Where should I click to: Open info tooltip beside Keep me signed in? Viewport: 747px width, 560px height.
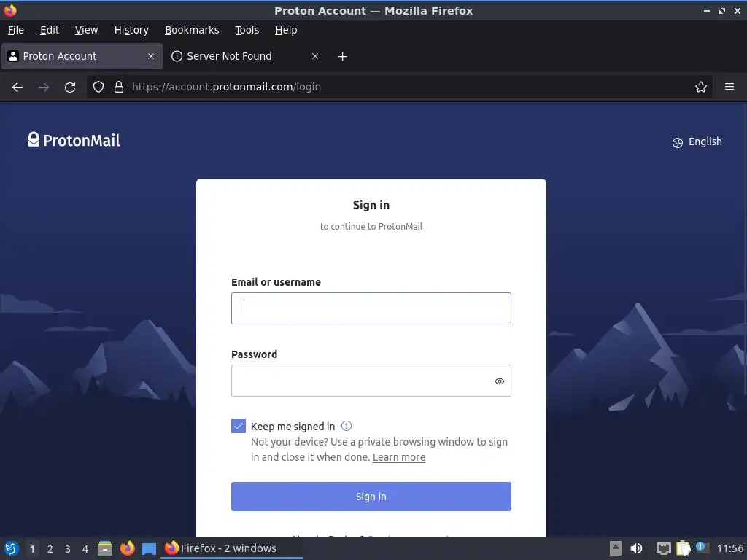point(347,426)
